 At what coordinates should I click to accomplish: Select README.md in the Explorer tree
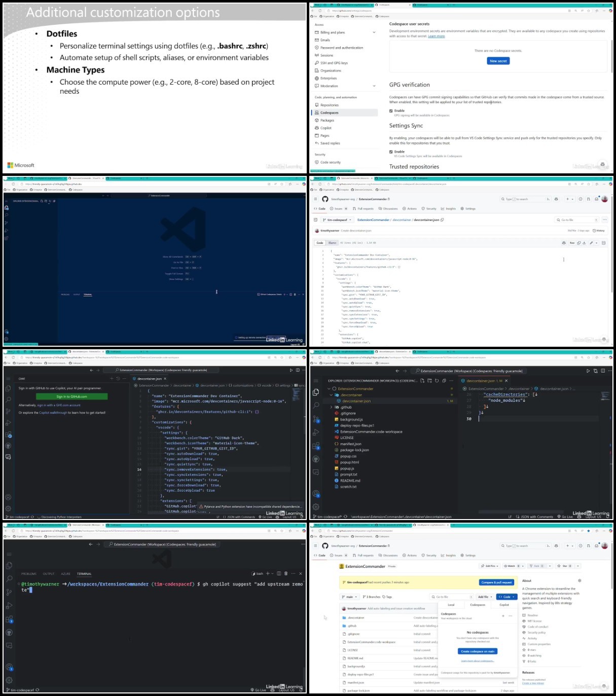[350, 481]
